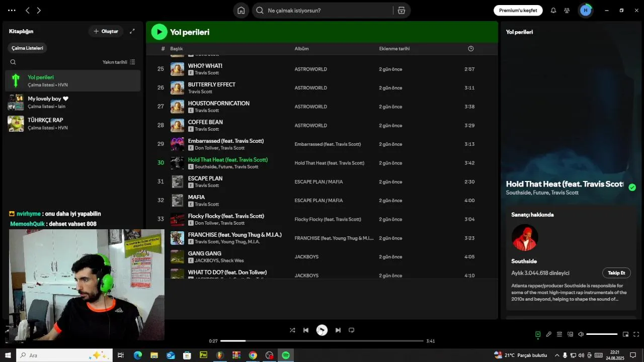This screenshot has width=644, height=362.
Task: Click Premium'u keşfet button
Action: 518,11
